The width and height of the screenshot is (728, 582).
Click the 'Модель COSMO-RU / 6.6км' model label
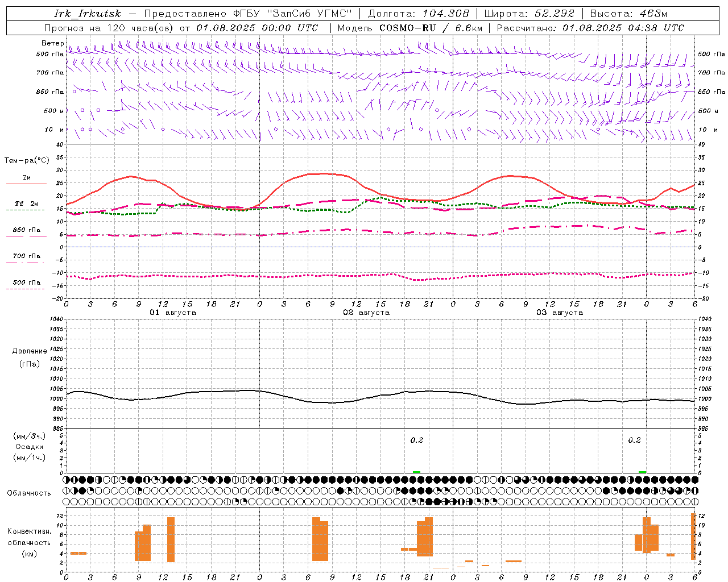pos(410,28)
